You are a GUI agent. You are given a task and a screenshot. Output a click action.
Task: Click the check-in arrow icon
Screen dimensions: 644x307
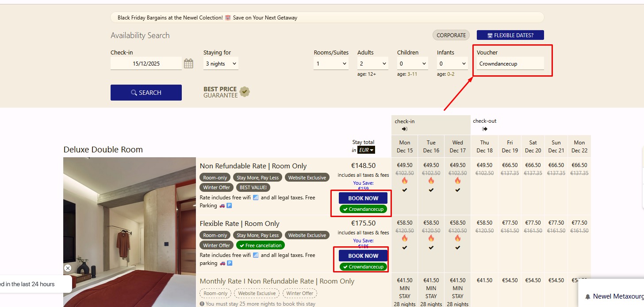coord(404,129)
